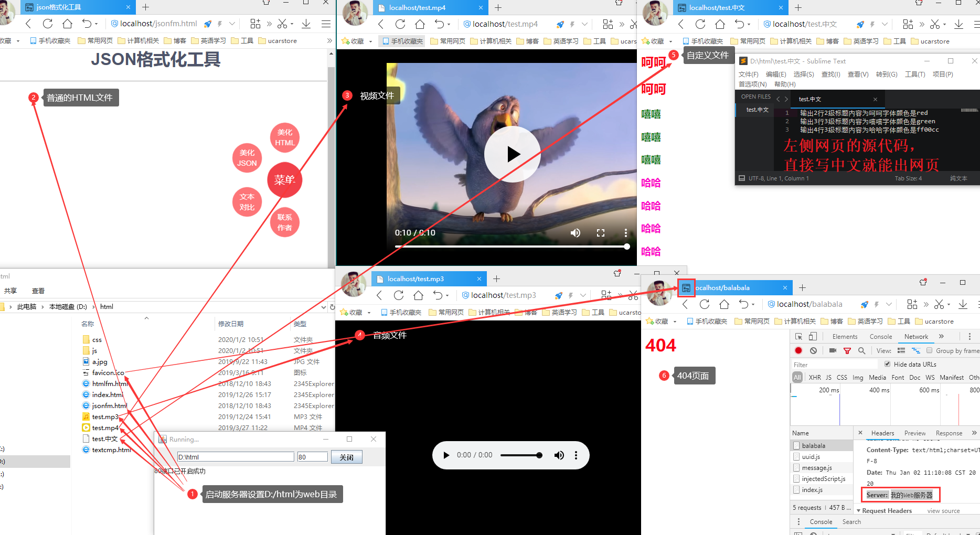Click the 美化JSON bubble on the JSON tool page
The height and width of the screenshot is (535, 980).
coord(247,158)
